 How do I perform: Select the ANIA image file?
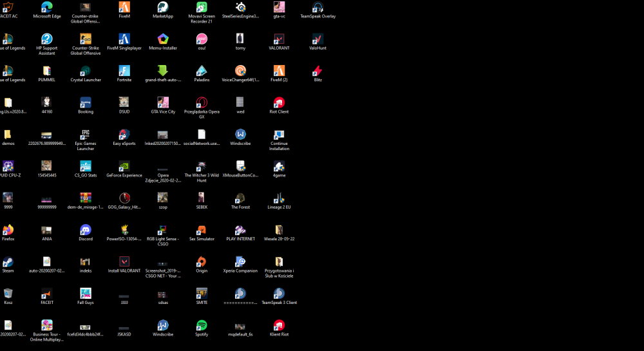click(47, 229)
